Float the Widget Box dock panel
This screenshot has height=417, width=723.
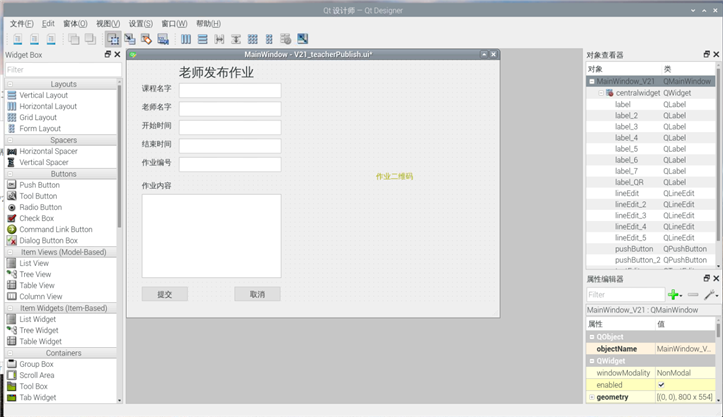[x=108, y=54]
